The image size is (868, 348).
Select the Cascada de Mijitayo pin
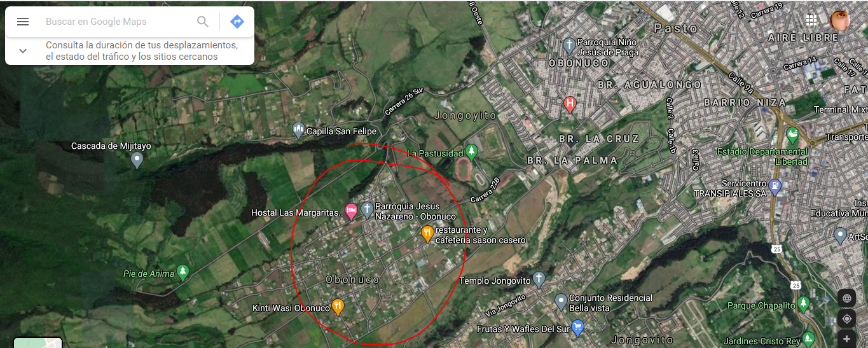(137, 160)
